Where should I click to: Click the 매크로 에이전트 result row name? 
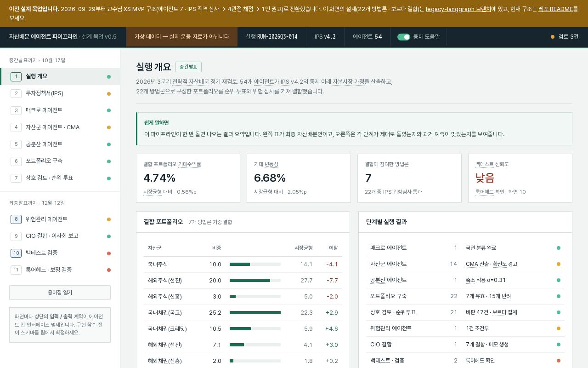389,248
